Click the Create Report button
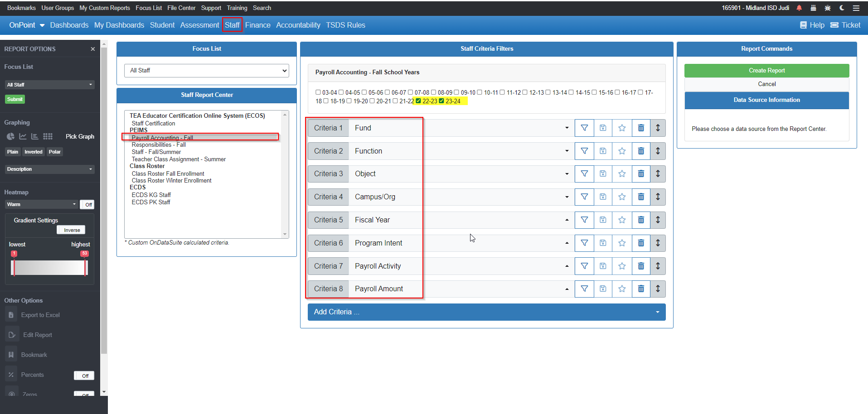 click(766, 70)
